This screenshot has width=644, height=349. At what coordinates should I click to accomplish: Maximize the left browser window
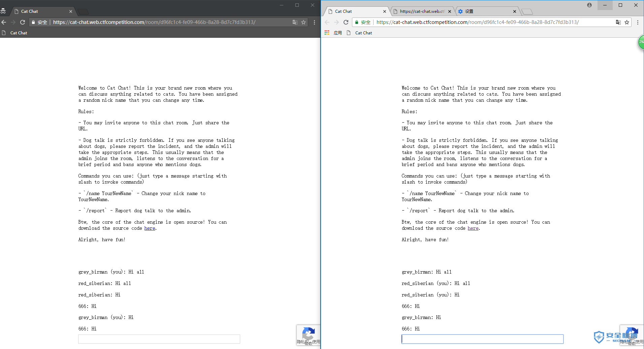tap(297, 5)
